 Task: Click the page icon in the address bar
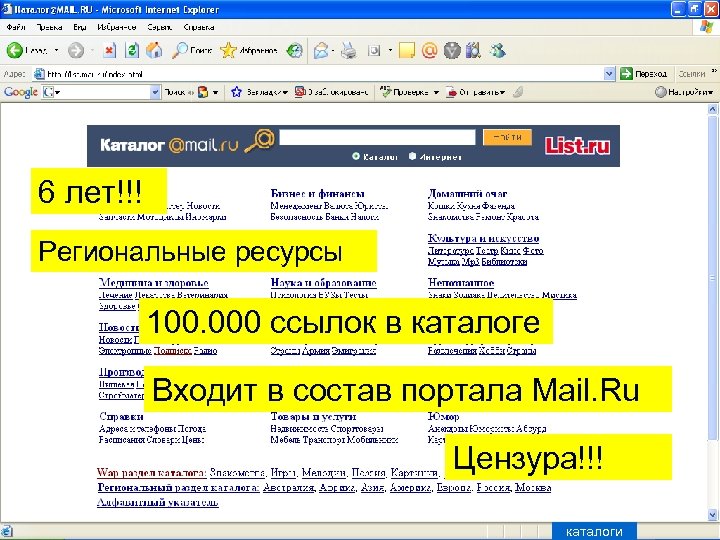(39, 73)
